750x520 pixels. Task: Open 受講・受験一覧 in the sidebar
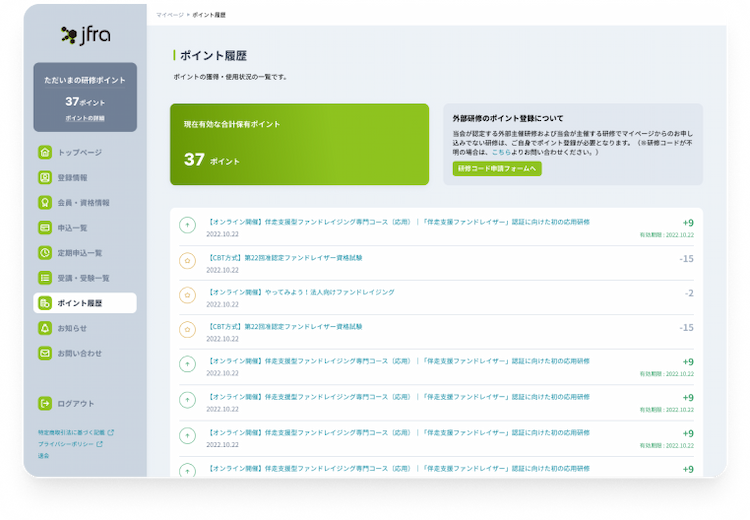pyautogui.click(x=85, y=278)
